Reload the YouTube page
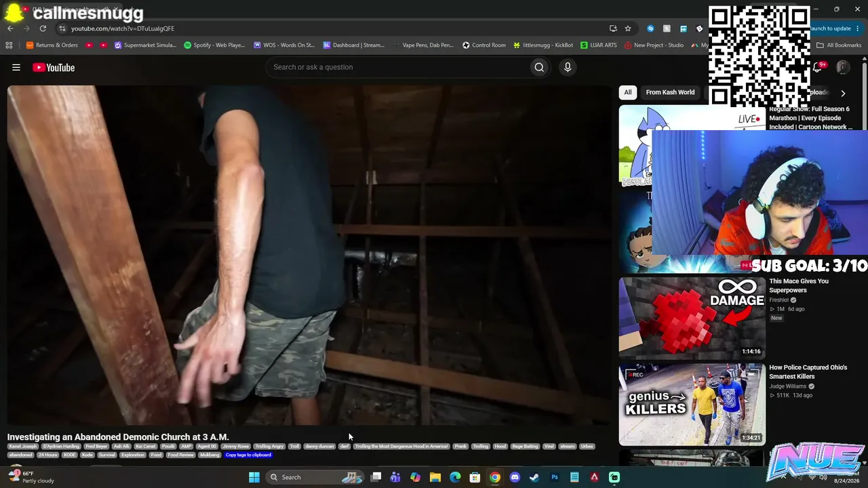 click(43, 28)
